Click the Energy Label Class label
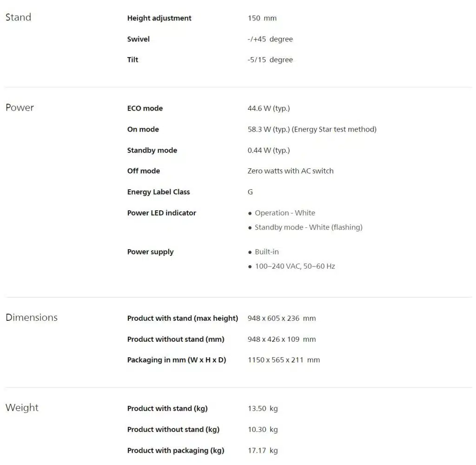Screen dimensions: 476x465 [159, 192]
